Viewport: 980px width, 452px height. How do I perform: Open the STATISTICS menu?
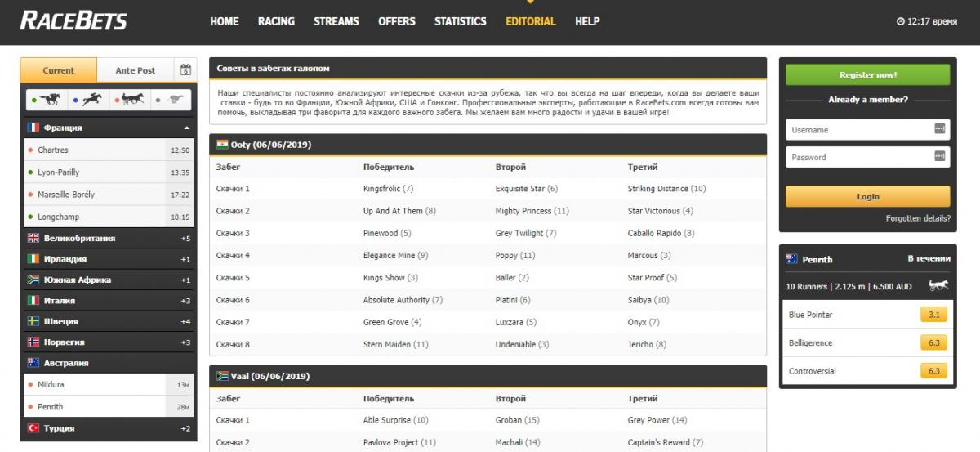(461, 21)
